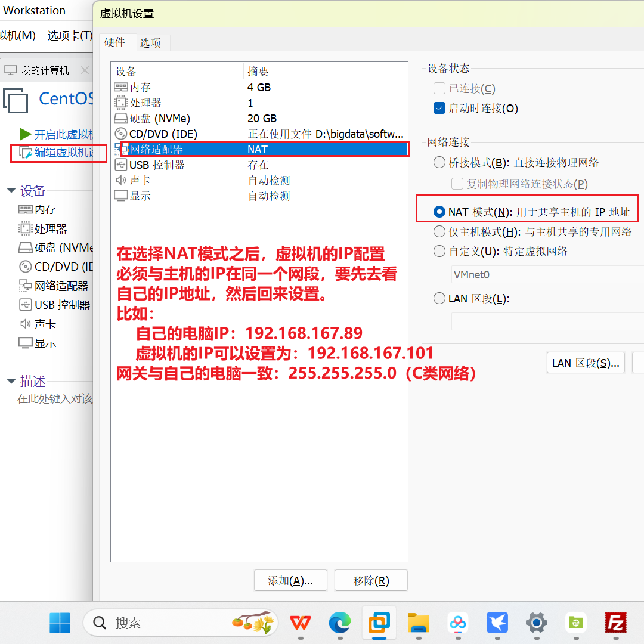Select the 网络适配器 NAT row in device list
The height and width of the screenshot is (644, 644).
(259, 150)
